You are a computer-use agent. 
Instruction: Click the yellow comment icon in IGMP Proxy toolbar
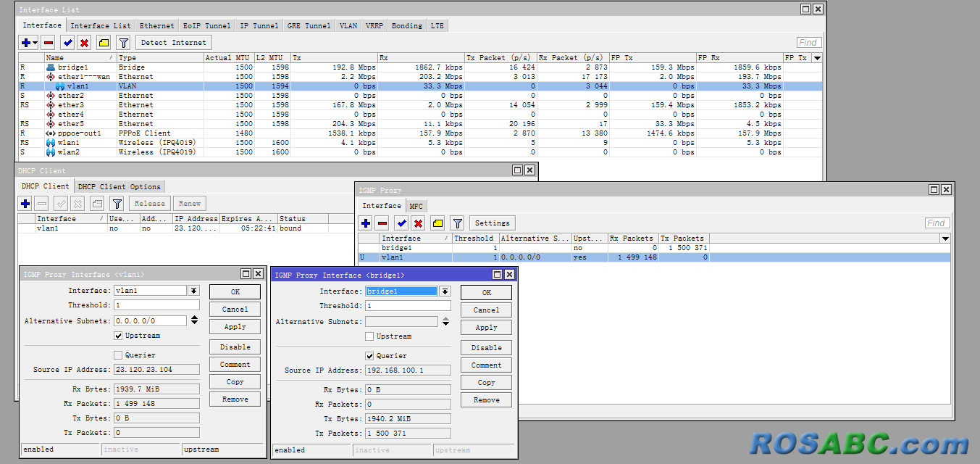pos(437,223)
